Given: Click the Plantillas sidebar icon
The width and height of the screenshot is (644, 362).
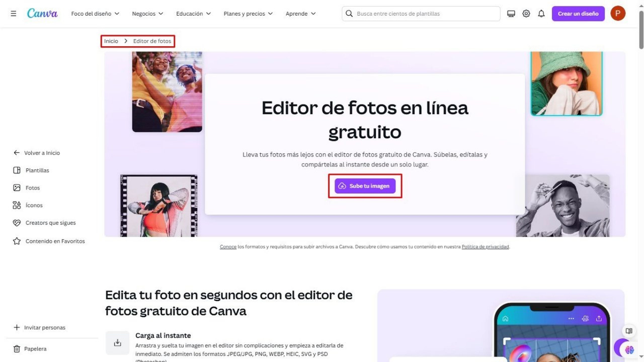Looking at the screenshot, I should click(17, 170).
